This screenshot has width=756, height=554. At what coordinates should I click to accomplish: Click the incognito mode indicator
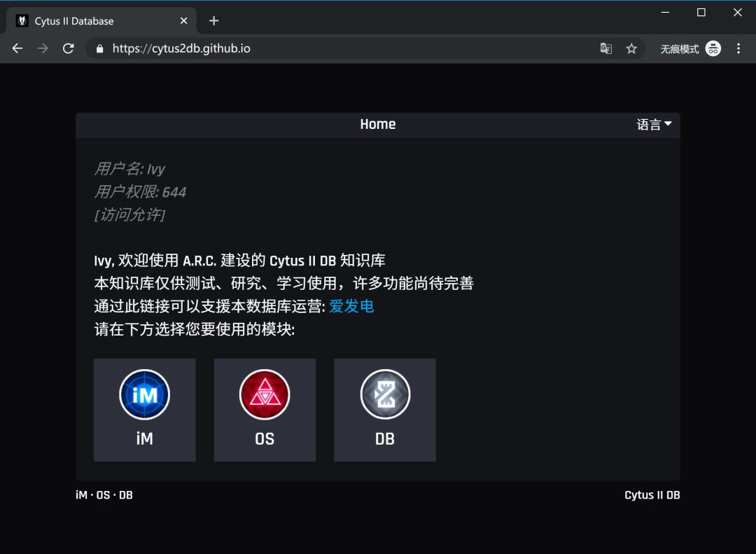[690, 48]
